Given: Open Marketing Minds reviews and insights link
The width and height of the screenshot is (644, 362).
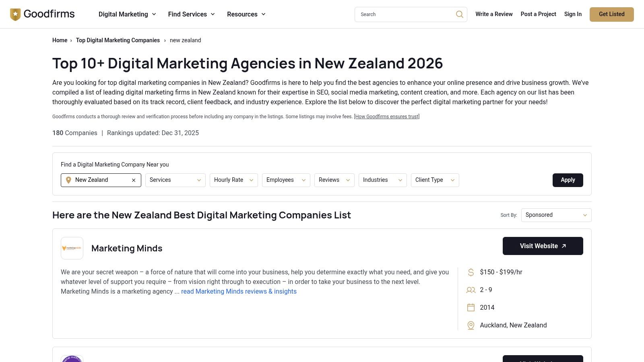Looking at the screenshot, I should pos(239,291).
